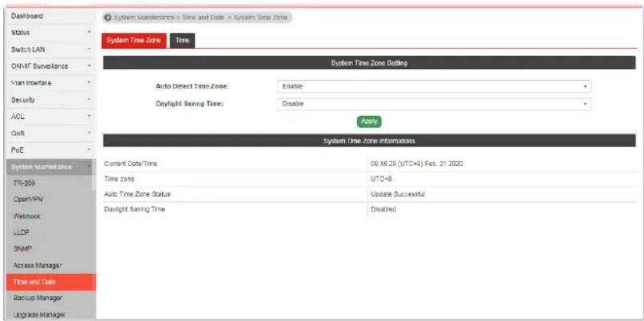
Task: Open the Upgrade Manager submenu item
Action: pos(51,314)
